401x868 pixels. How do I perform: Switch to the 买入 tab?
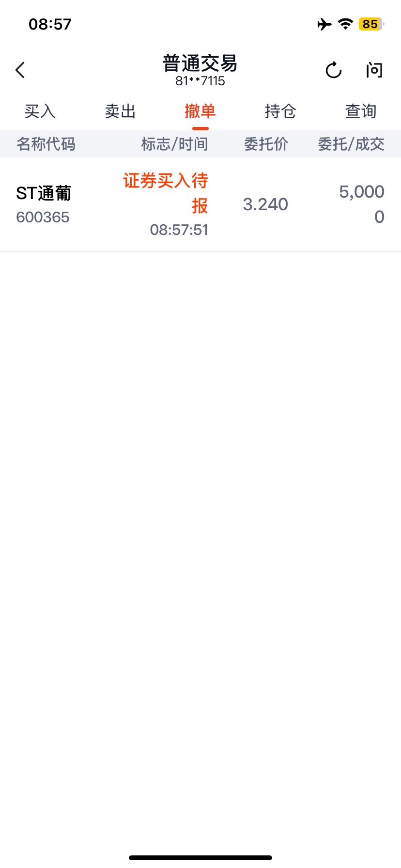(x=40, y=111)
